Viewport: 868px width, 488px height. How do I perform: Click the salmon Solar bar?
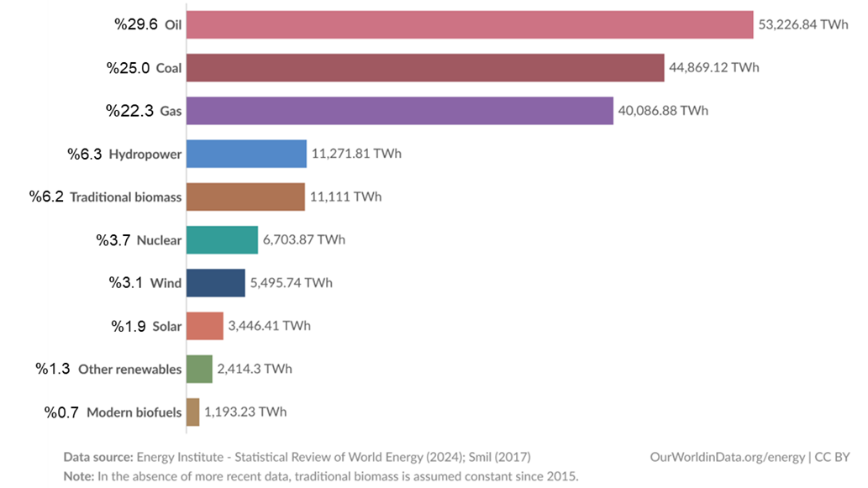point(205,326)
